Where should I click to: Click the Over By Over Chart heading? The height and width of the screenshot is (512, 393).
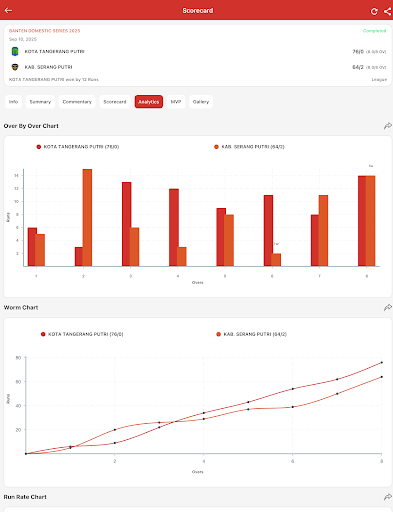[x=31, y=126]
